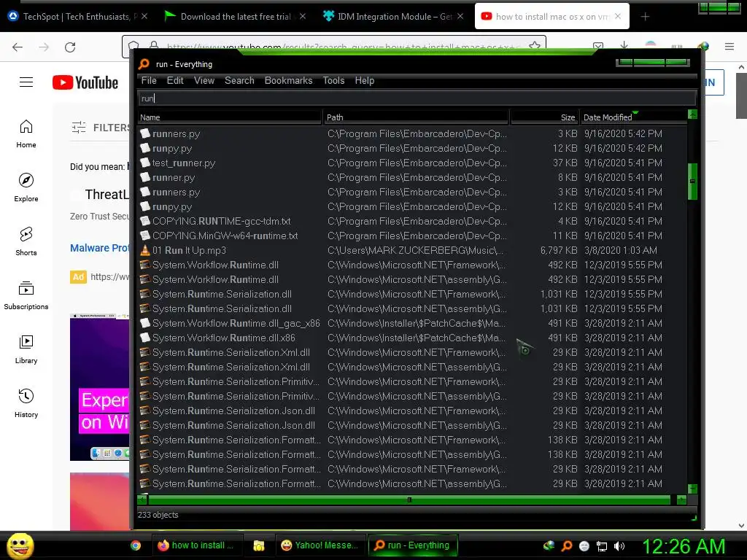This screenshot has width=747, height=560.
Task: Open the File menu in Everything
Action: (x=149, y=80)
